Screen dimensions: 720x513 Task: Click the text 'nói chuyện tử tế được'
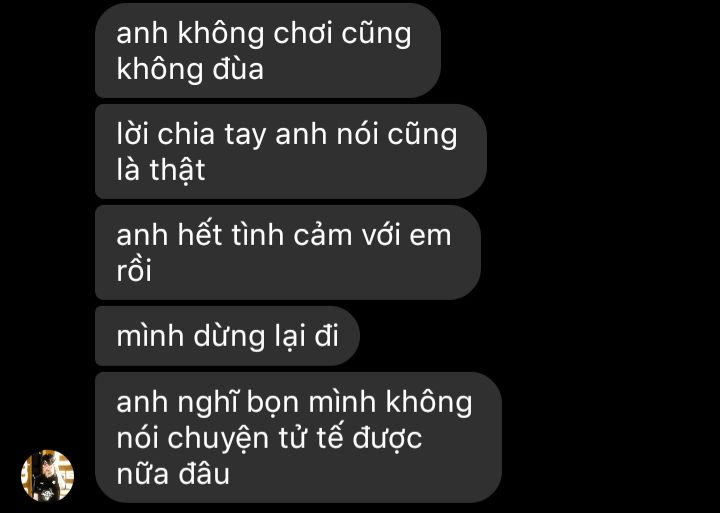point(269,438)
